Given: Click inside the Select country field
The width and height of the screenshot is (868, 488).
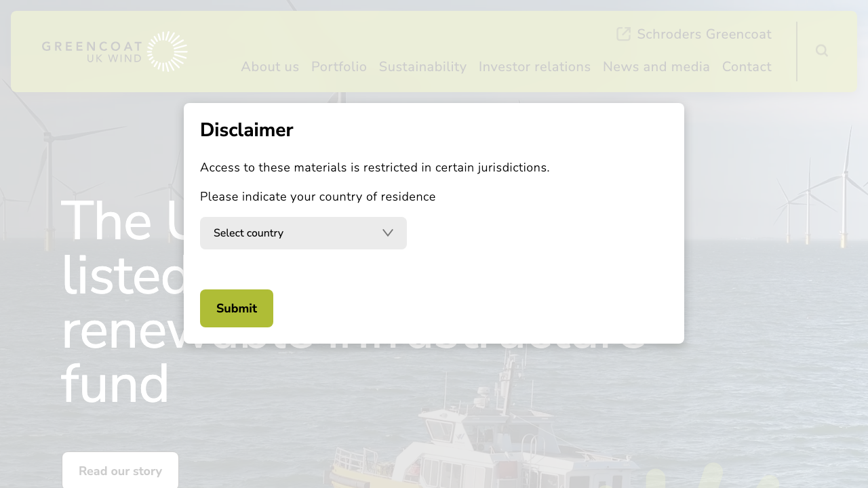Looking at the screenshot, I should [x=285, y=232].
